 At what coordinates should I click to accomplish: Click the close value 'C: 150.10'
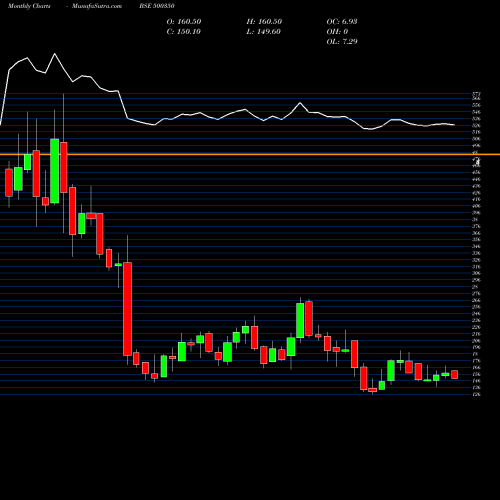pos(184,31)
